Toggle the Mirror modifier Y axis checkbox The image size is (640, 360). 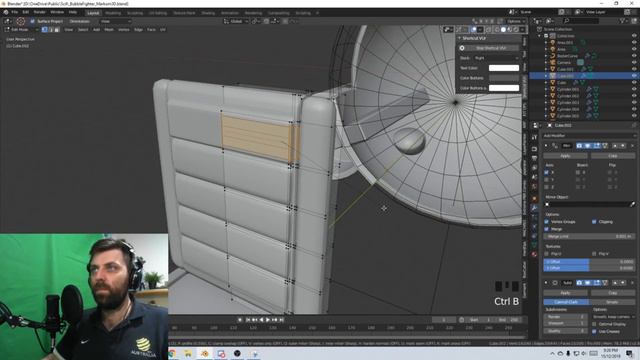point(547,180)
